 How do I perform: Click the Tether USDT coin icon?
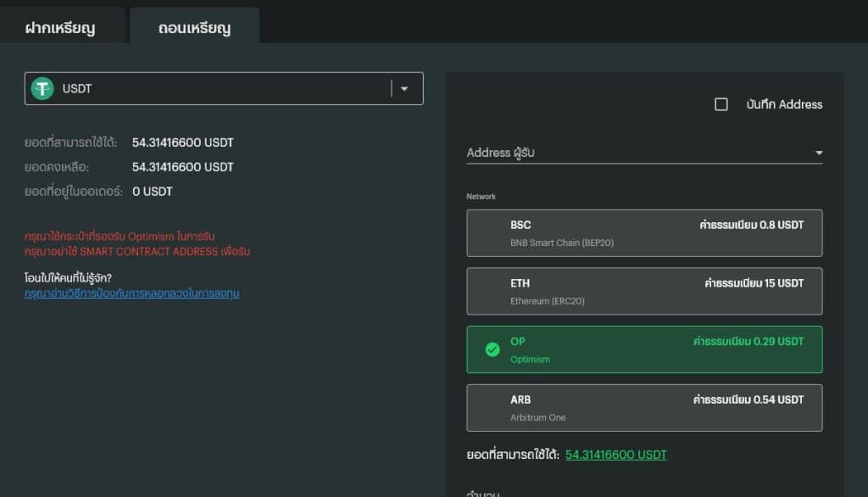pyautogui.click(x=42, y=88)
